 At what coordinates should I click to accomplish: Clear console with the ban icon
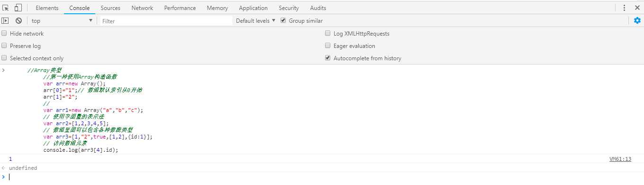click(18, 20)
